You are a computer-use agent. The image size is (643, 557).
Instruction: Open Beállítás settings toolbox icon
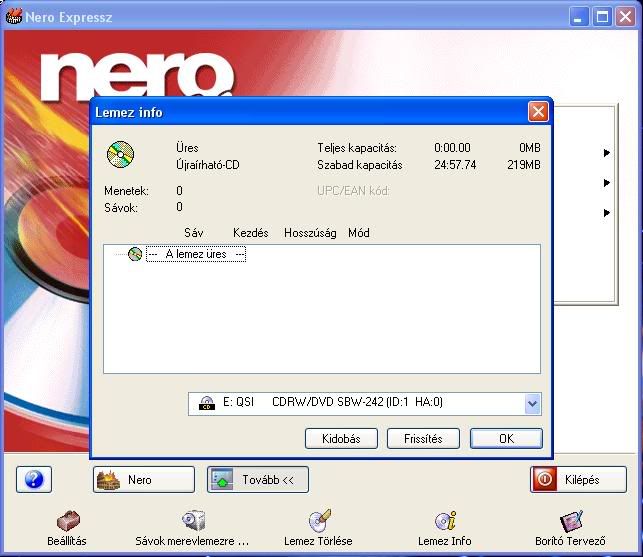(68, 522)
